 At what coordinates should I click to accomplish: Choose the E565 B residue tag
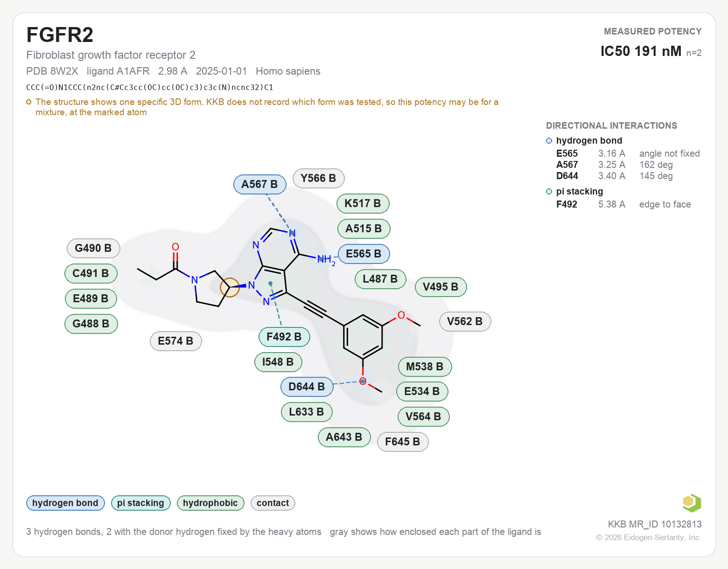(x=364, y=254)
